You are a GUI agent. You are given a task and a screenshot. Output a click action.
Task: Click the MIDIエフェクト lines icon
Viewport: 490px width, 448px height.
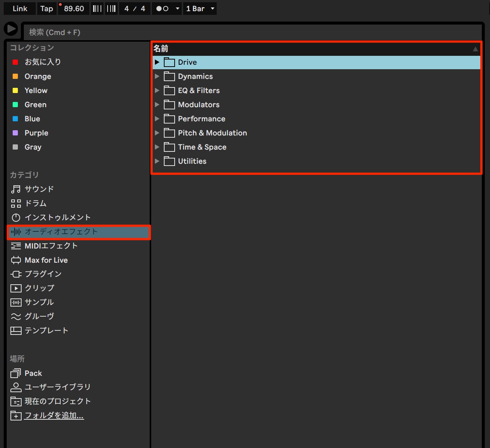point(16,246)
